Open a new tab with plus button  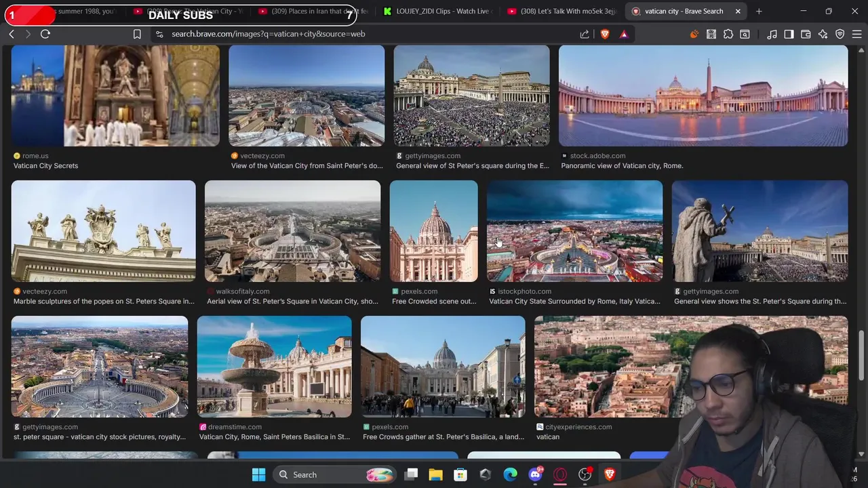[x=759, y=11]
